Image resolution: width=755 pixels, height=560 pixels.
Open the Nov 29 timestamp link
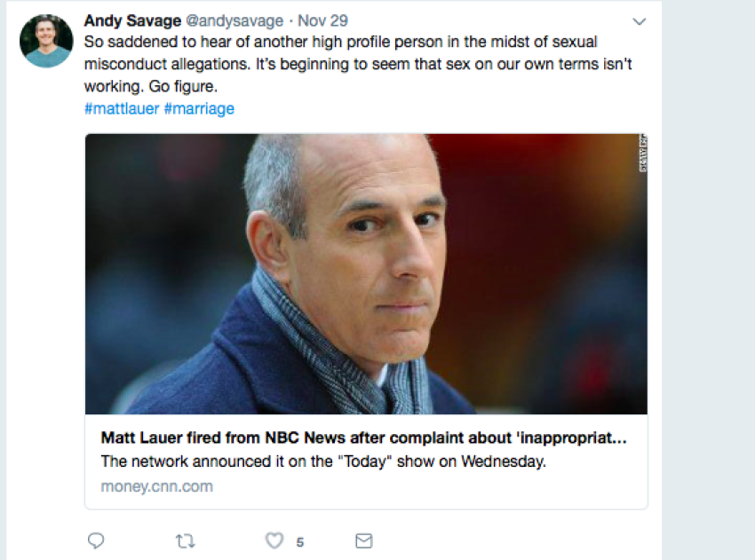(x=324, y=20)
